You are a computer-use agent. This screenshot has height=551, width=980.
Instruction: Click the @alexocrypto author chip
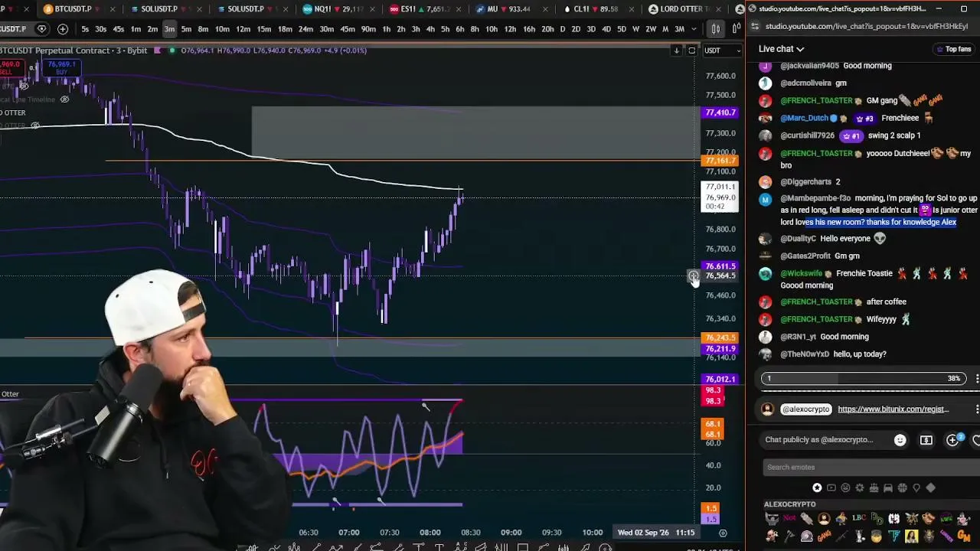[x=805, y=409]
